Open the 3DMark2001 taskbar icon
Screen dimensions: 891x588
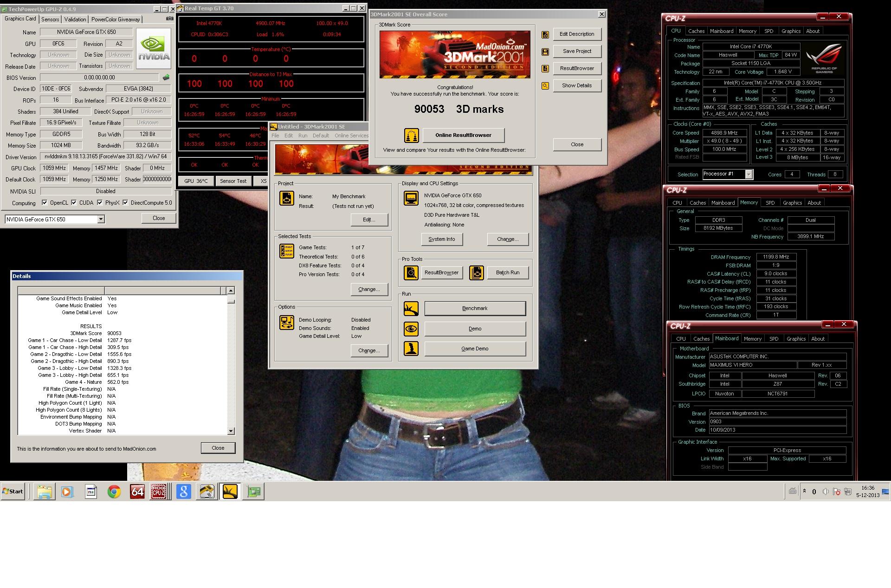[230, 491]
